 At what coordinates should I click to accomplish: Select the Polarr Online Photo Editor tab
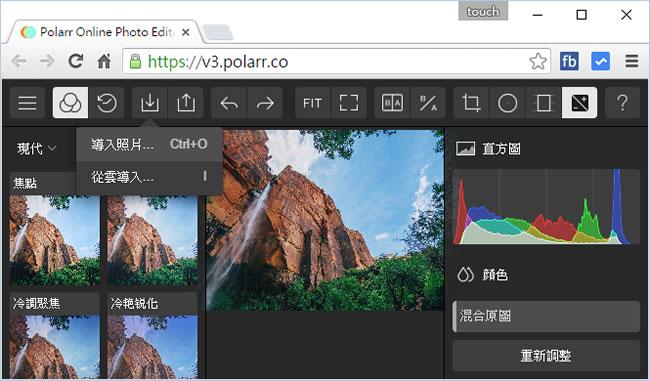click(104, 32)
